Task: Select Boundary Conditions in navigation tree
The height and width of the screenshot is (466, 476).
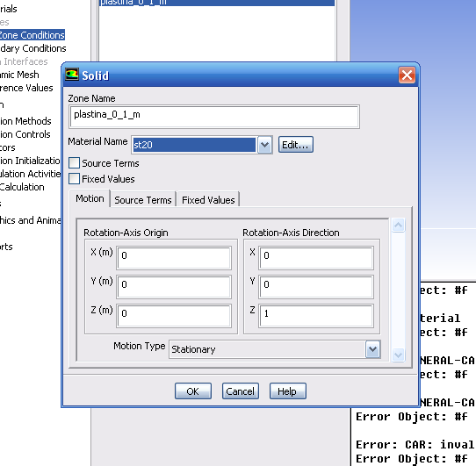Action: click(x=32, y=48)
